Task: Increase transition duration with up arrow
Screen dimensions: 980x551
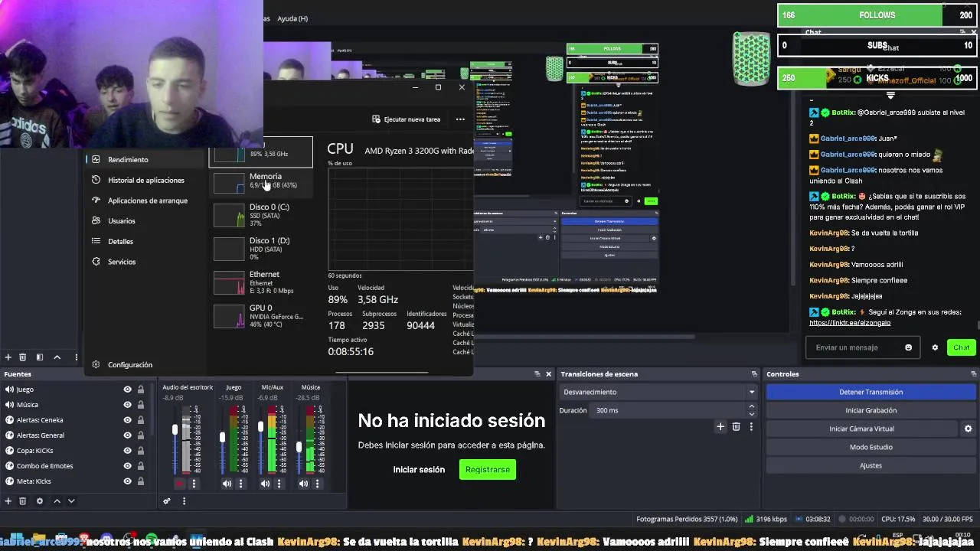Action: click(x=751, y=406)
